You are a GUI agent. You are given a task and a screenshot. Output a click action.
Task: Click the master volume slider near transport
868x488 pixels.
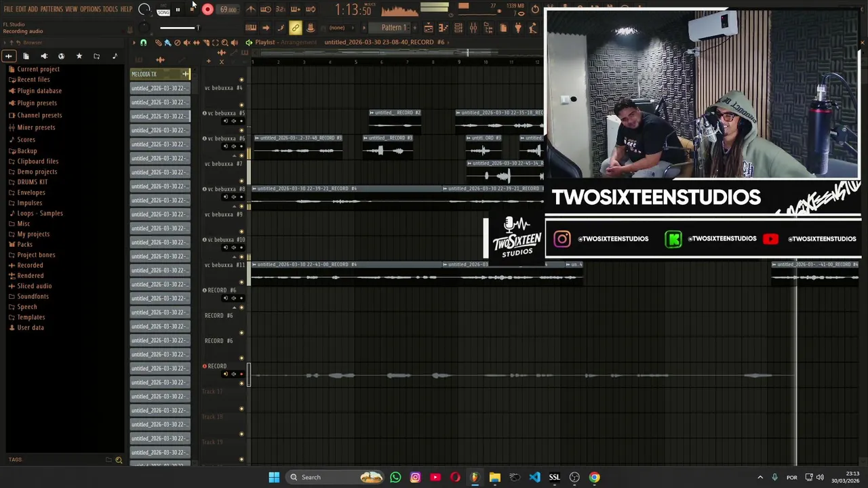[180, 28]
